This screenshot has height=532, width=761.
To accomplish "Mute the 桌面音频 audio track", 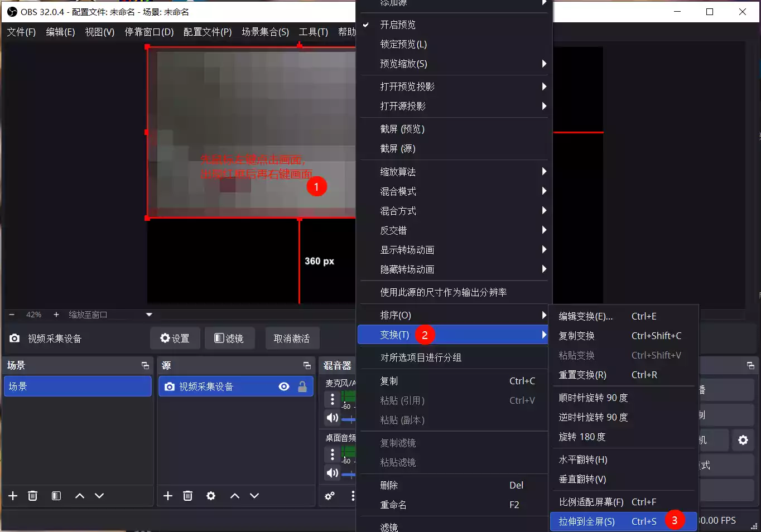I will point(332,473).
